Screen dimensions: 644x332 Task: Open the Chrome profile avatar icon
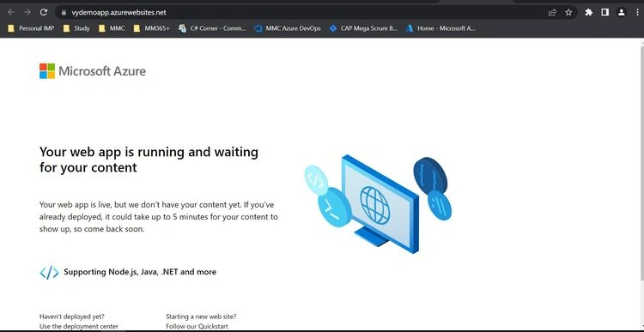pyautogui.click(x=622, y=12)
